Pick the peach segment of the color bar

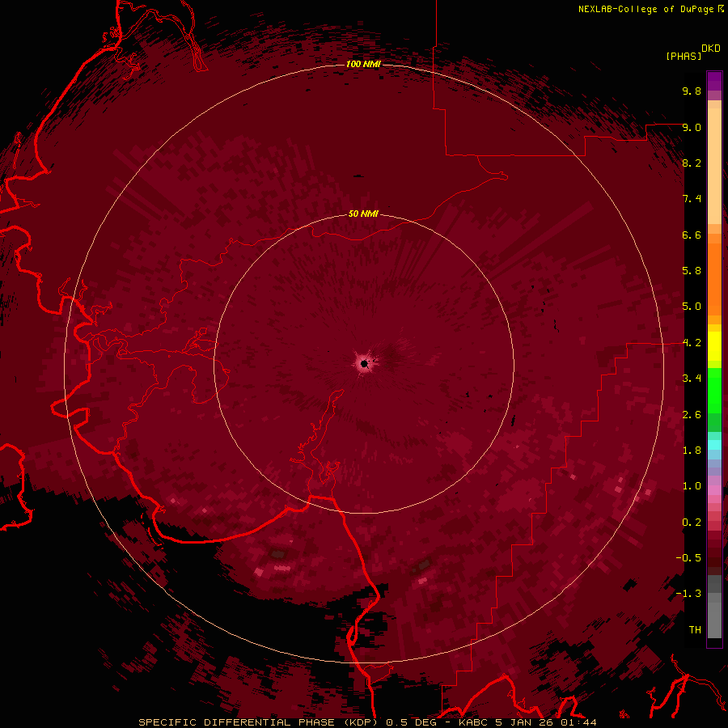tap(714, 167)
